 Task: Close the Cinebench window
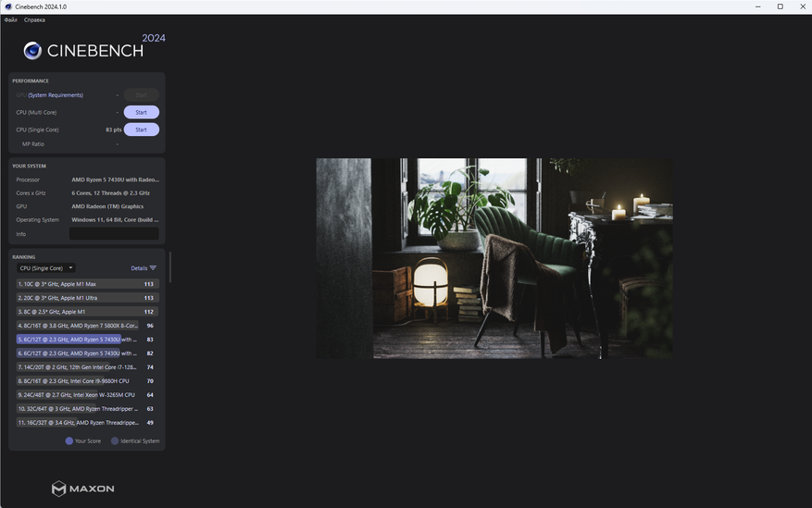[802, 6]
